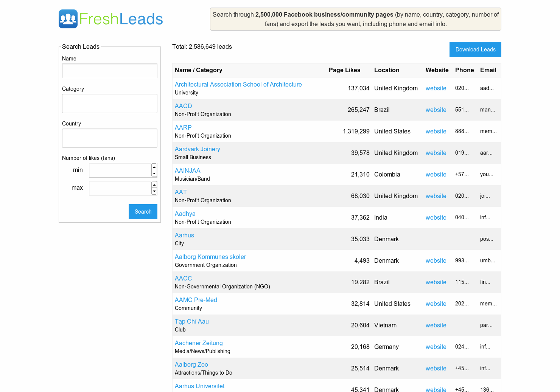
Task: Click the Category input field
Action: click(109, 103)
